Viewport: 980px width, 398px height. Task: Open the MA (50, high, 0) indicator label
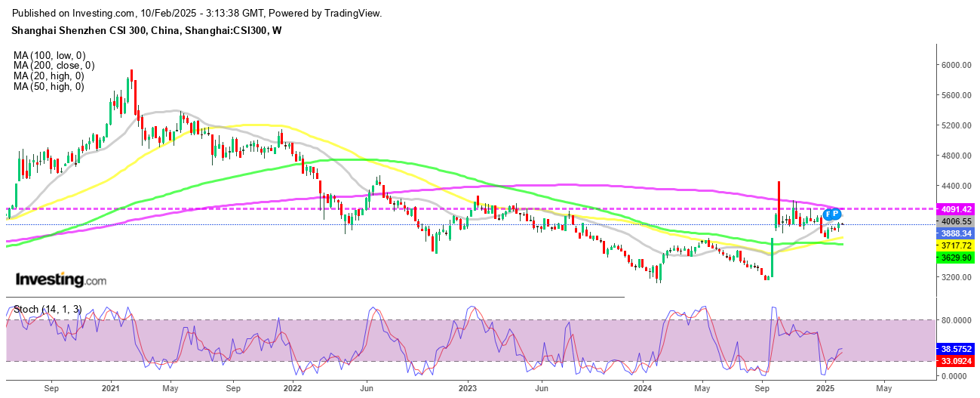(x=49, y=87)
